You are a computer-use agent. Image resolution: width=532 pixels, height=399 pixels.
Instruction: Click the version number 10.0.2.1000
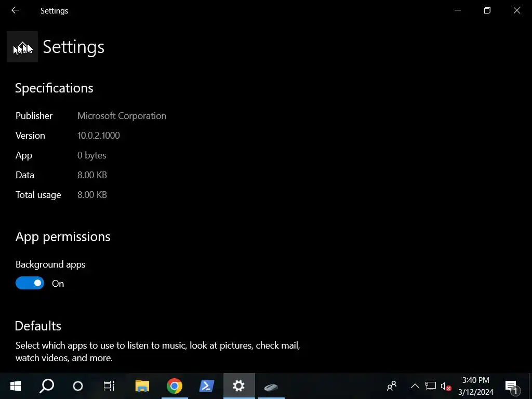point(98,136)
